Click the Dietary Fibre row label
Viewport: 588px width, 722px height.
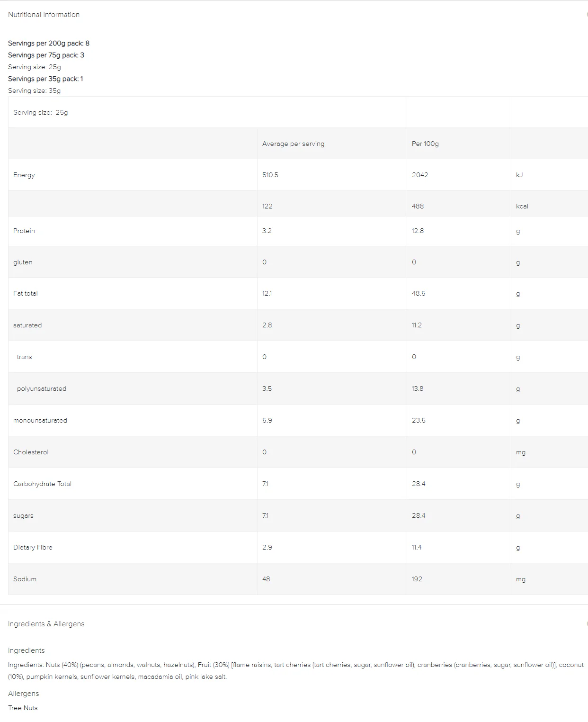point(33,547)
